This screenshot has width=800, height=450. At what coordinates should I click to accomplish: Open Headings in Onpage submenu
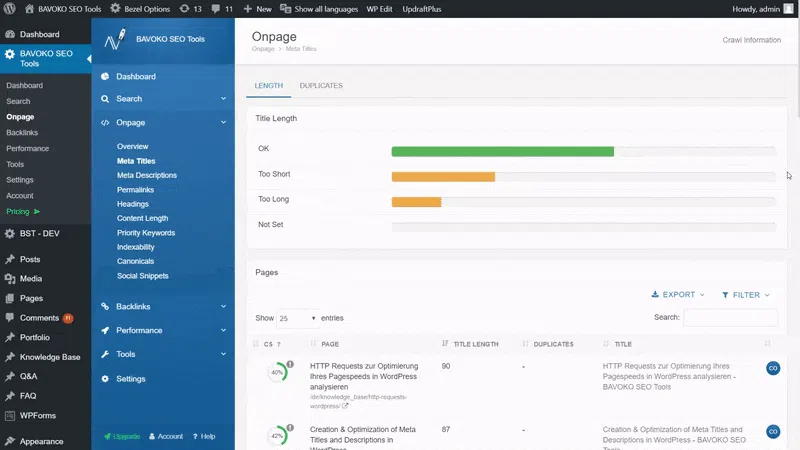(133, 204)
